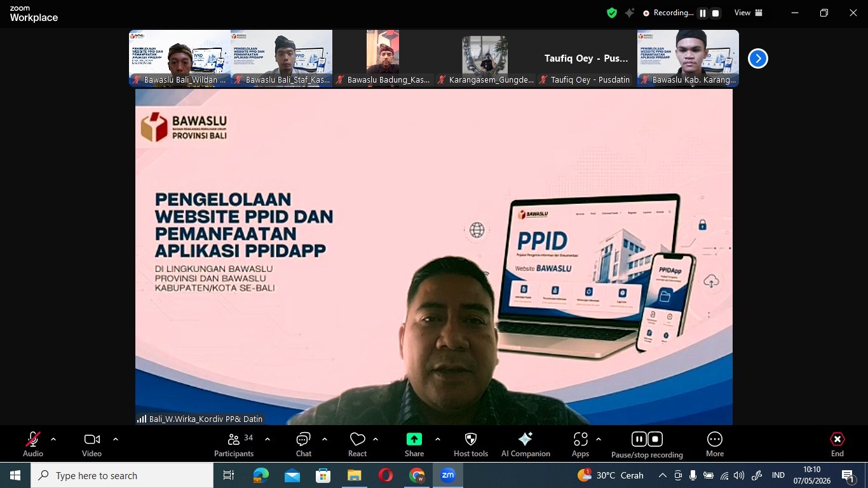
Task: Pause recording from top indicator
Action: (x=703, y=13)
